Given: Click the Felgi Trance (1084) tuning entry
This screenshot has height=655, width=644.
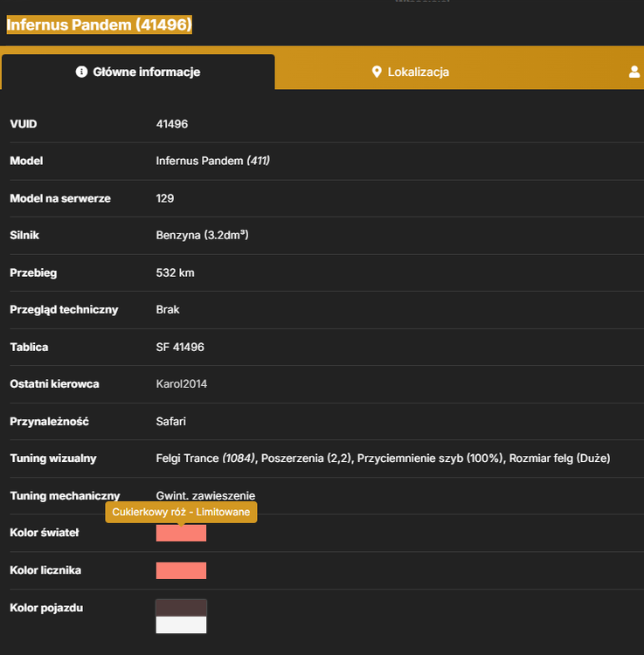Looking at the screenshot, I should pyautogui.click(x=205, y=458).
